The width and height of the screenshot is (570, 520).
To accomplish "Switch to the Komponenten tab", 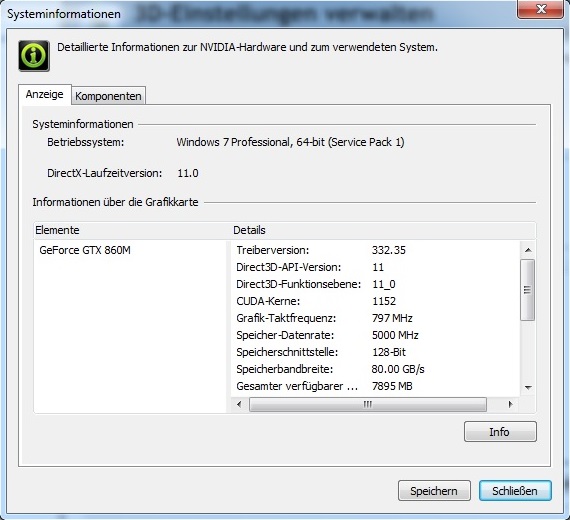I will point(108,96).
